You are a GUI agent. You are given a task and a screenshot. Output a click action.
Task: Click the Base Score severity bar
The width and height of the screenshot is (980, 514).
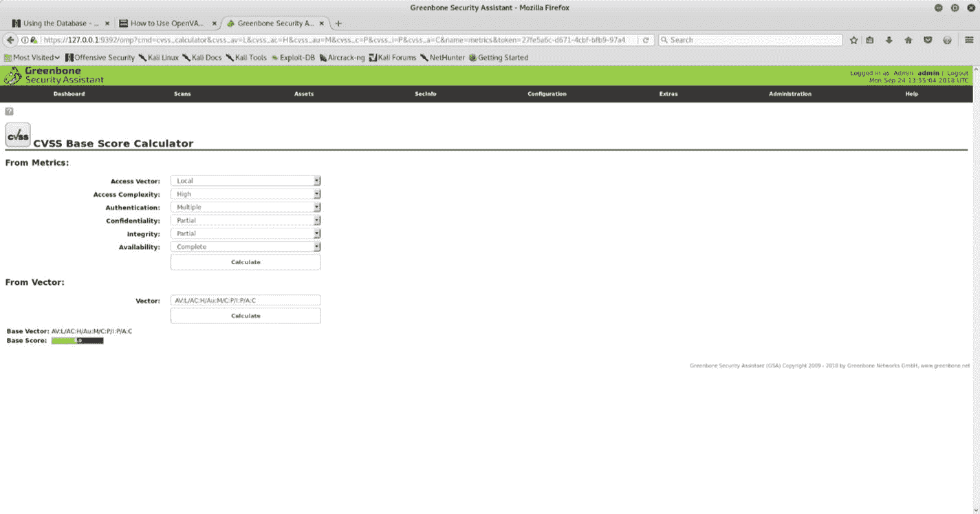point(77,341)
